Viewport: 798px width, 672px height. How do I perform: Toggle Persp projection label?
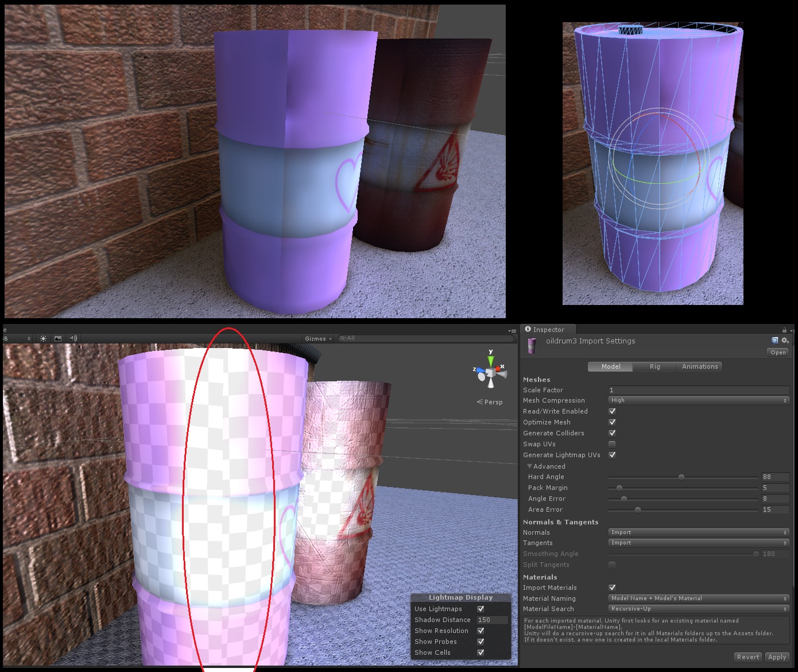pos(490,402)
